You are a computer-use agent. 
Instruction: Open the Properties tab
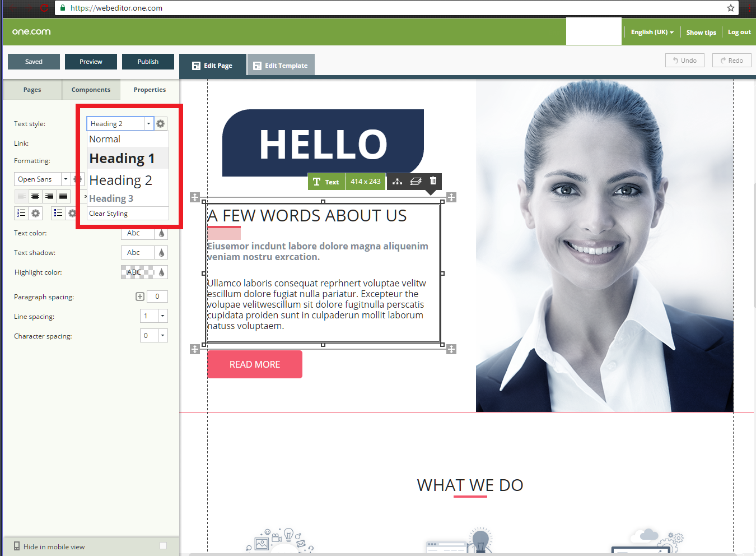pos(150,90)
